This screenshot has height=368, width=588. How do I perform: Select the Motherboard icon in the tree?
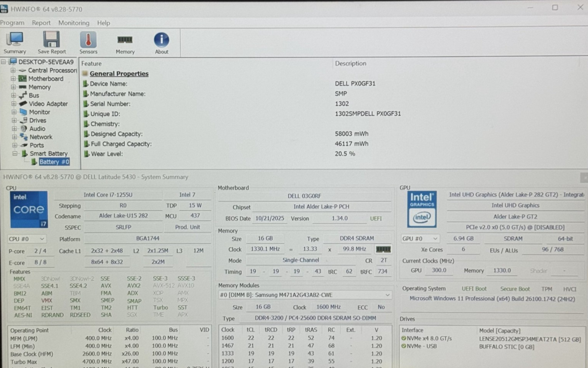pos(23,79)
